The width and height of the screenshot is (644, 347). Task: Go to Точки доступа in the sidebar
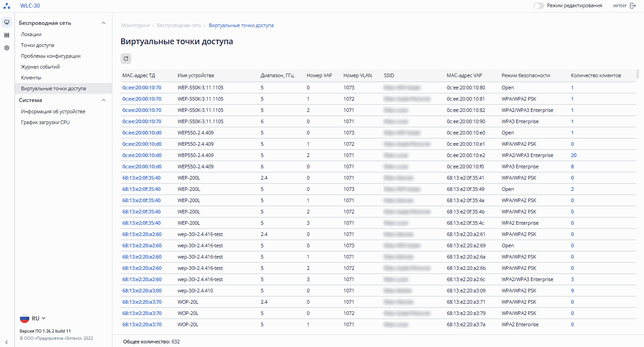coord(37,45)
